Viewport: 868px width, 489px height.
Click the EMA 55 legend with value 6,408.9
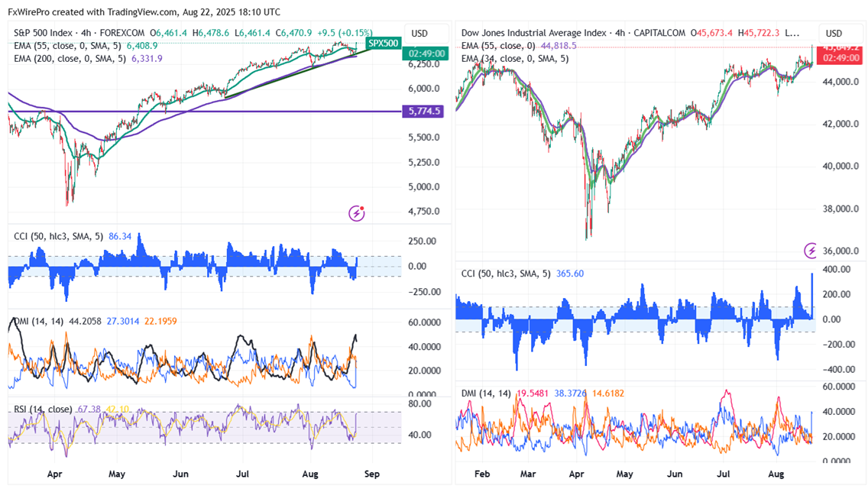point(86,45)
